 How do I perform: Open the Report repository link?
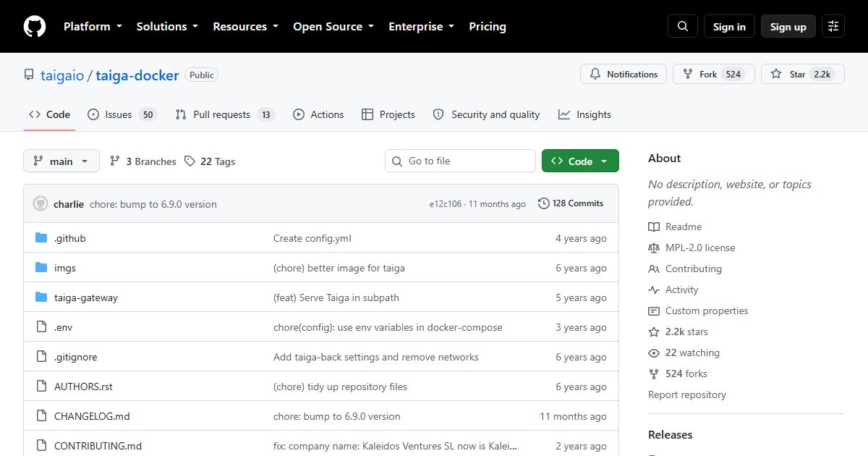coord(687,394)
